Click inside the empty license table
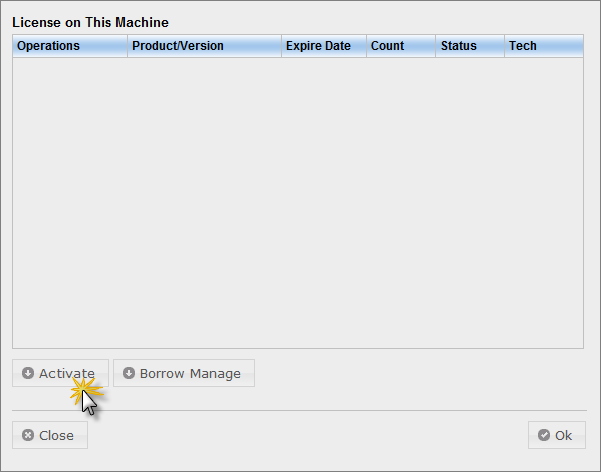Screen dimensions: 601x472 pos(297,200)
